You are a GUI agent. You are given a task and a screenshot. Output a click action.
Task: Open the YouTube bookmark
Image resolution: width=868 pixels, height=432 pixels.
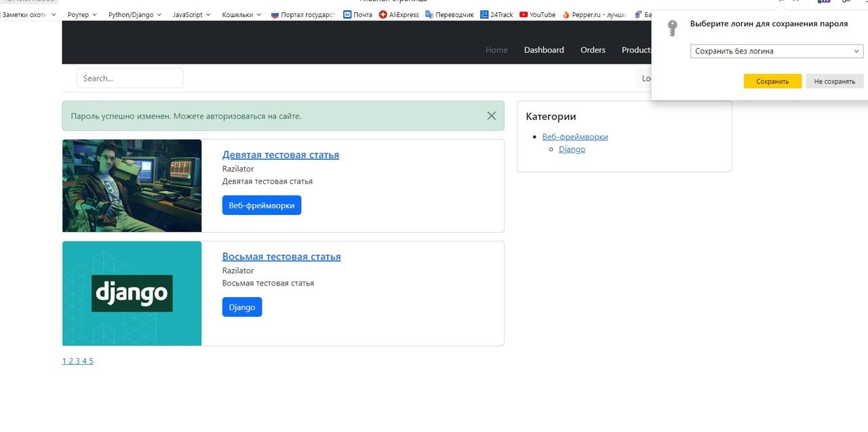[537, 14]
